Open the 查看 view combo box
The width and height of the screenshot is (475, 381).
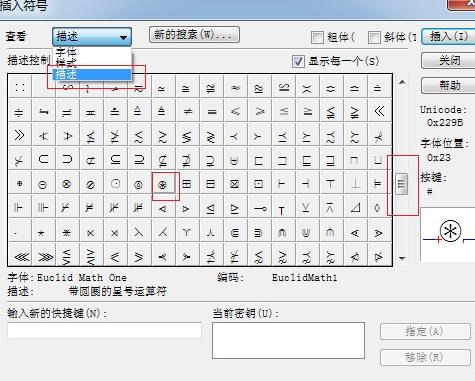(x=92, y=37)
